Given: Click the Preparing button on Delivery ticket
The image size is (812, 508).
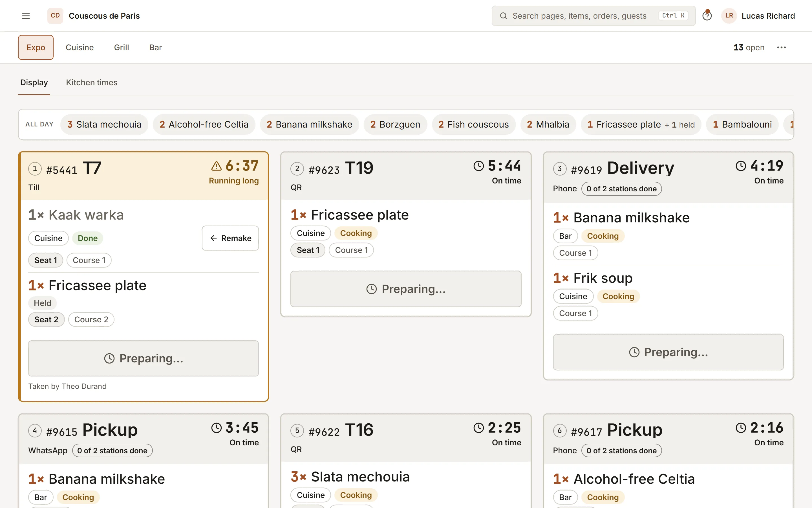Looking at the screenshot, I should pos(668,352).
